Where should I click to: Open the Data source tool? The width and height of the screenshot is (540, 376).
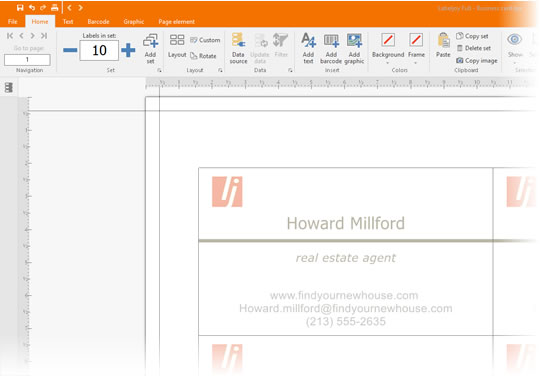[238, 48]
